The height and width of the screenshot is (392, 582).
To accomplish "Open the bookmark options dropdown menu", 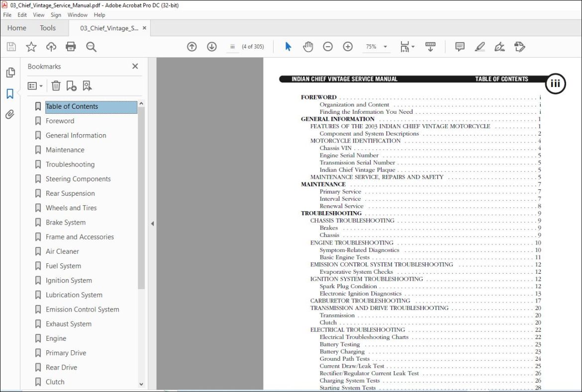I will click(35, 85).
